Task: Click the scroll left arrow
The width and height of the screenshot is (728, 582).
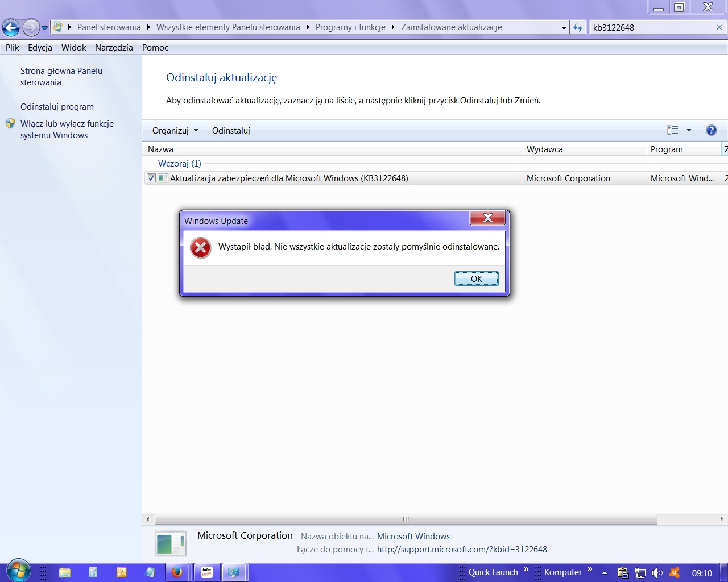Action: click(x=148, y=519)
